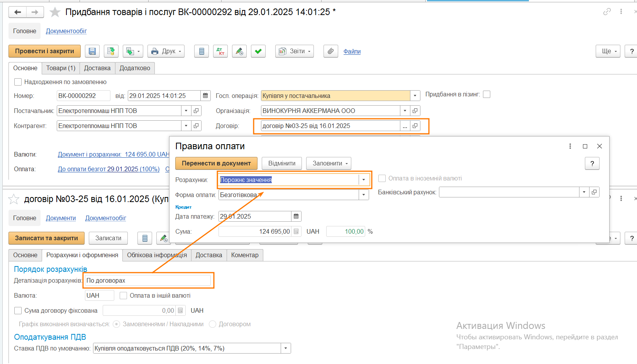This screenshot has height=364, width=637.
Task: Toggle Оплата в іншій валюті checkbox
Action: click(124, 295)
